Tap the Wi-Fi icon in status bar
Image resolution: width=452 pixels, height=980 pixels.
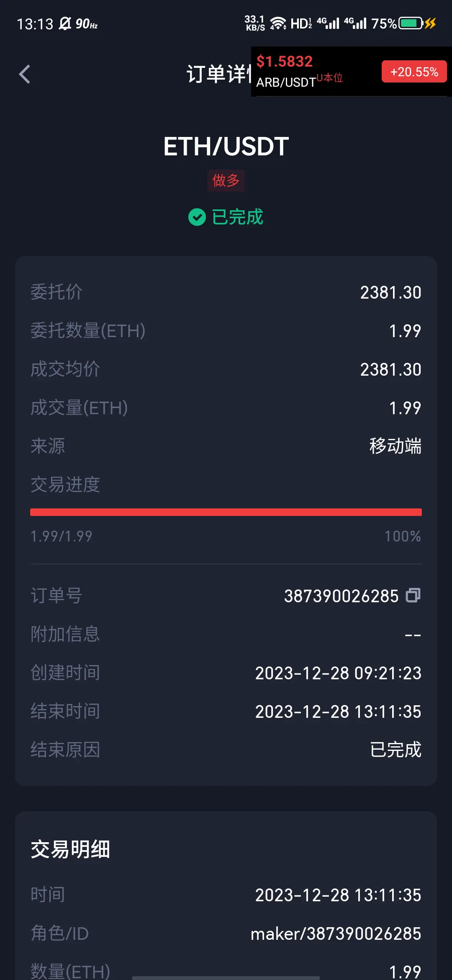pos(278,23)
